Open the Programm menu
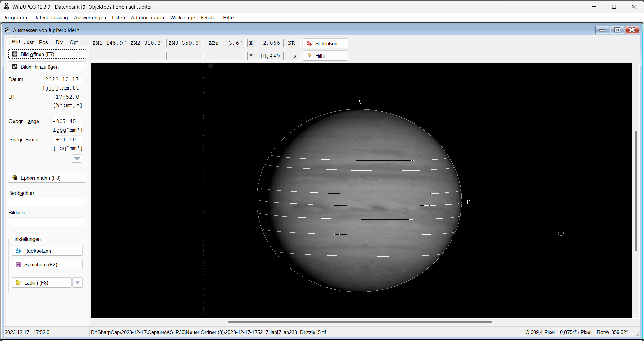Screen dimensions: 644x341 pyautogui.click(x=15, y=18)
